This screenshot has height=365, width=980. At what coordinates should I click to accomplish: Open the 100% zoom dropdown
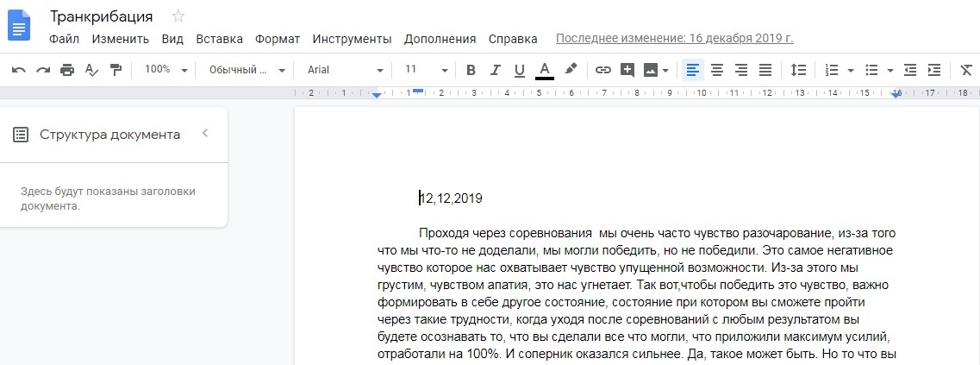pyautogui.click(x=165, y=70)
